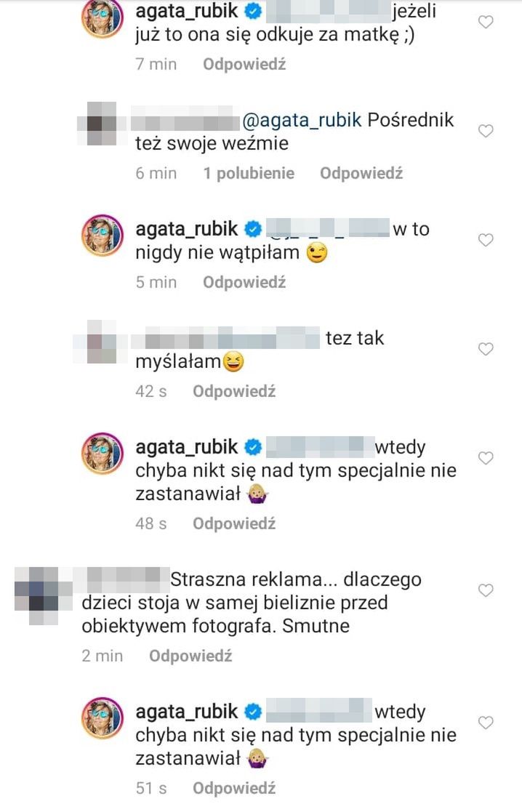Open the @agata_rubik mention link

tap(302, 120)
